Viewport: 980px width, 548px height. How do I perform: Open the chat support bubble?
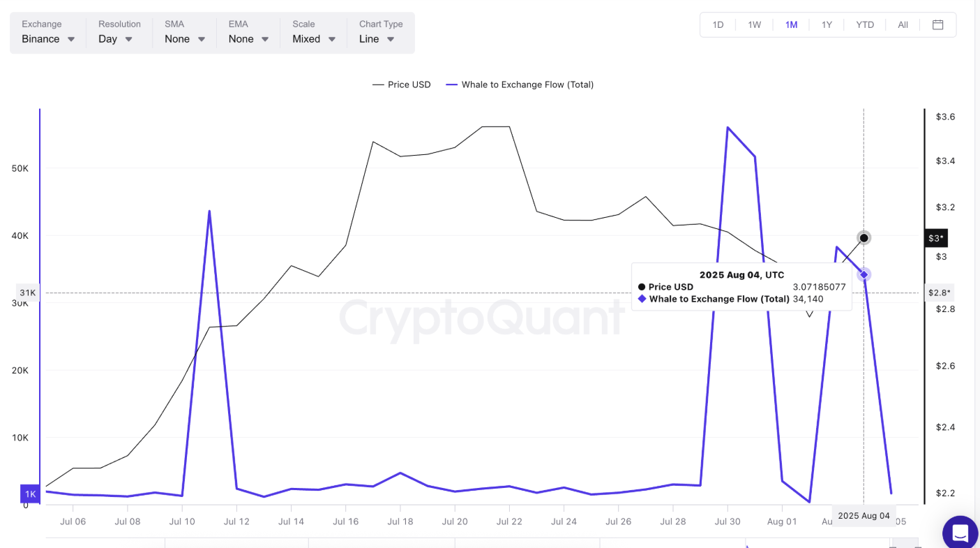click(960, 533)
